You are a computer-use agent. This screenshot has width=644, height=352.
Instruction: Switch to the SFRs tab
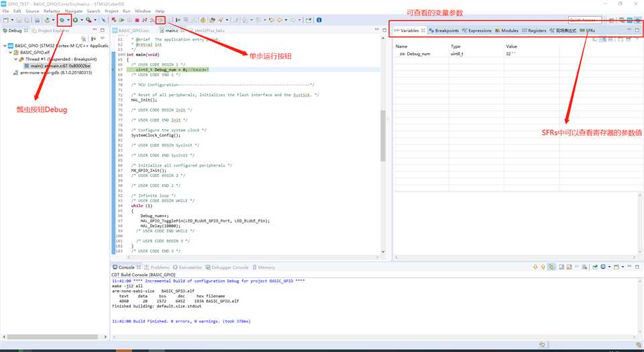point(588,30)
